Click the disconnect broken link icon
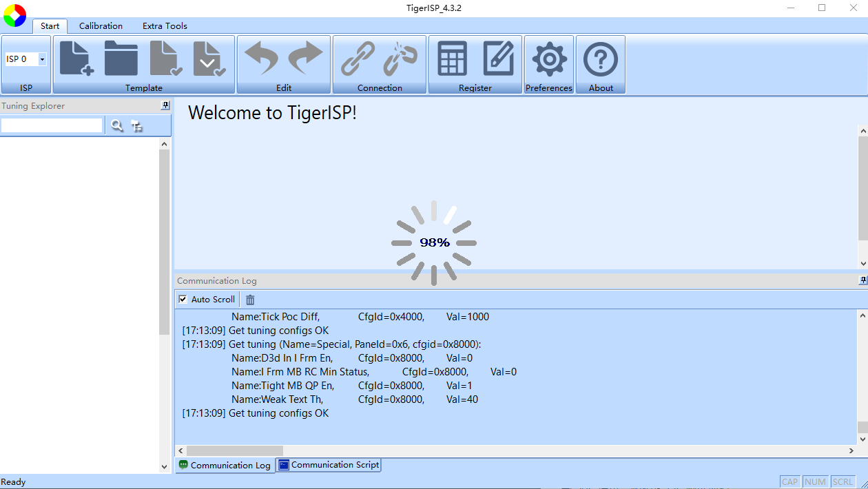 click(x=400, y=59)
